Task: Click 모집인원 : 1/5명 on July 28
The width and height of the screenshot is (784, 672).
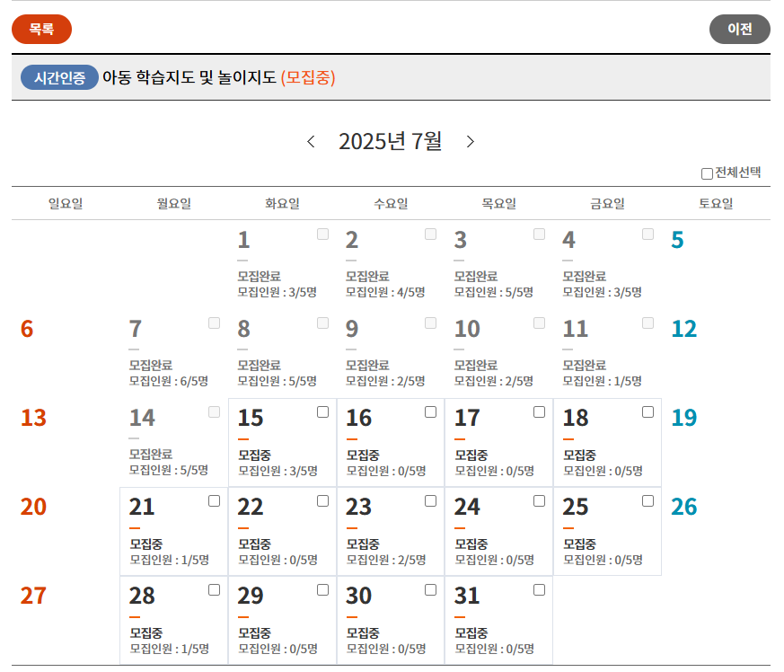Action: [170, 649]
